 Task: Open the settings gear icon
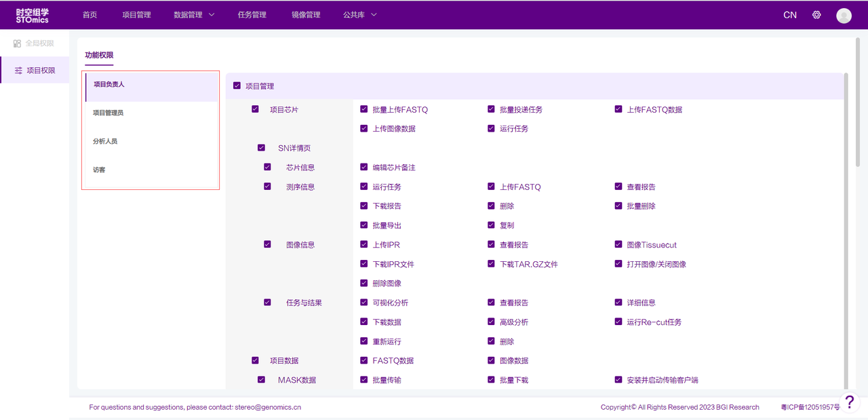tap(816, 15)
